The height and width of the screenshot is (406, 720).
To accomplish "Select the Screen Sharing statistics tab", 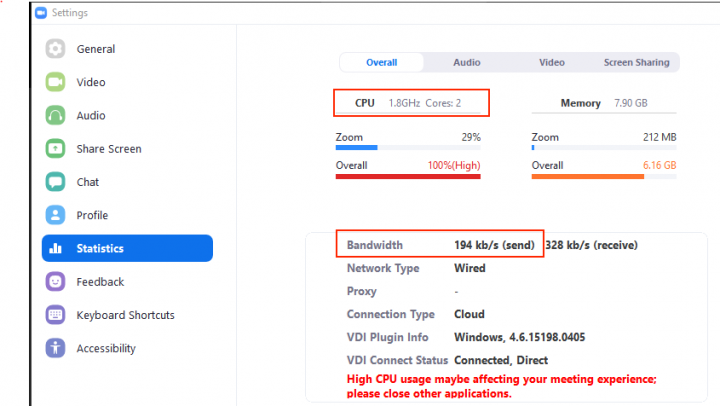I will 636,62.
